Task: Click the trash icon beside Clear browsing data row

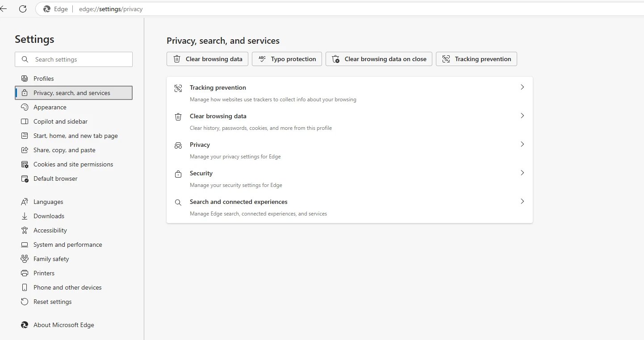Action: tap(178, 117)
